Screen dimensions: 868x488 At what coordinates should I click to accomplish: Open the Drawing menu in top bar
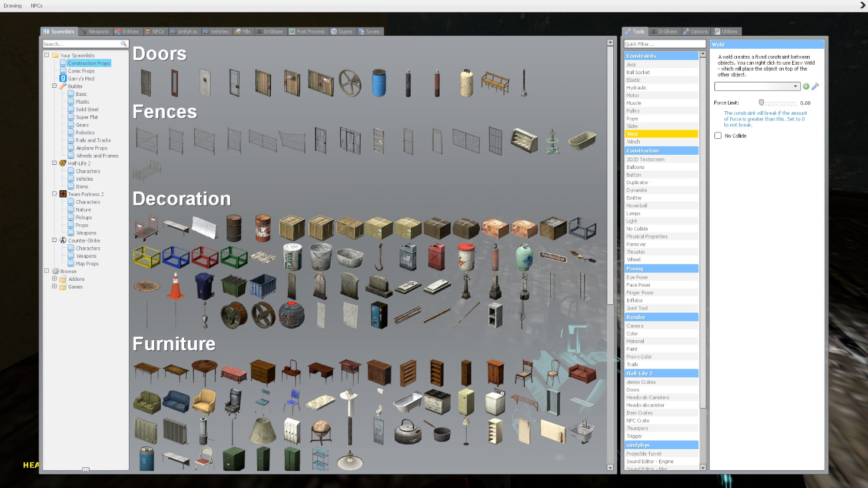tap(12, 6)
